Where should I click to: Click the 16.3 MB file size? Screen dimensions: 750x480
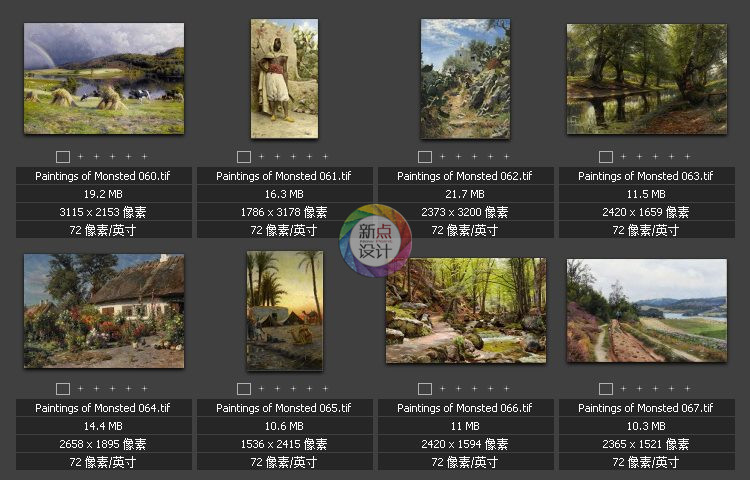pos(284,194)
